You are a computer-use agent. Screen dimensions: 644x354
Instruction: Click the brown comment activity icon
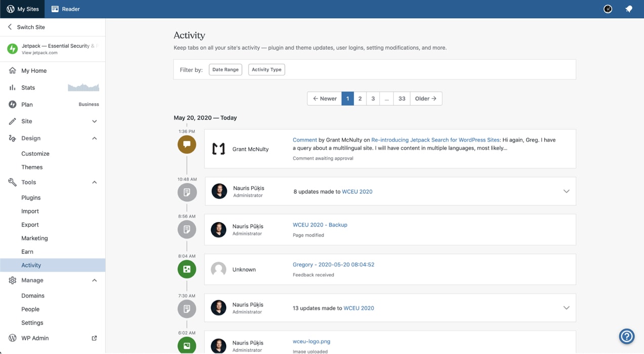(187, 145)
